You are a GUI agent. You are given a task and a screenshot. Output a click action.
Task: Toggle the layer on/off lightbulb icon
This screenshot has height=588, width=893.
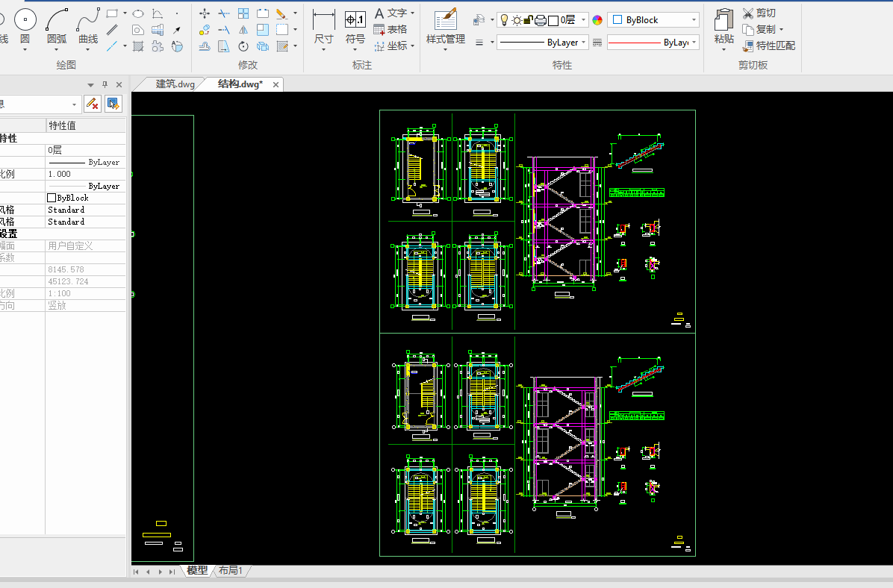coord(504,20)
